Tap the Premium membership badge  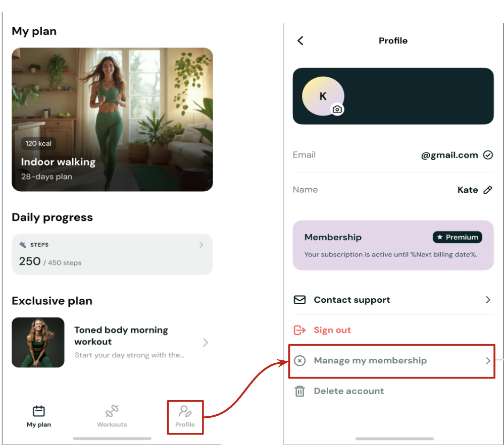(457, 237)
